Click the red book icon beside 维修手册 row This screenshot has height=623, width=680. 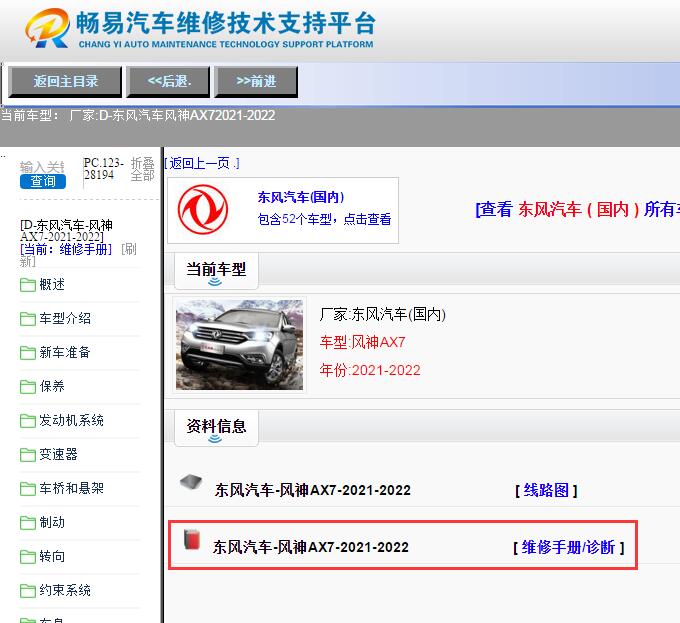click(192, 539)
